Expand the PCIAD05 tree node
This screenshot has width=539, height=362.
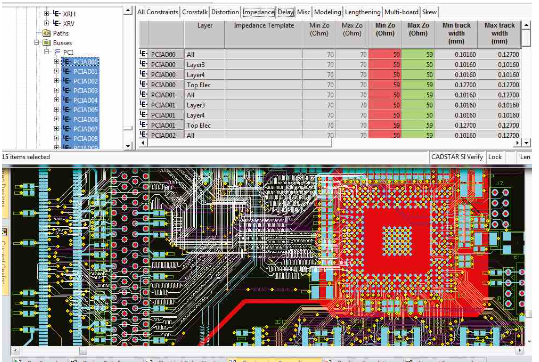[56, 110]
